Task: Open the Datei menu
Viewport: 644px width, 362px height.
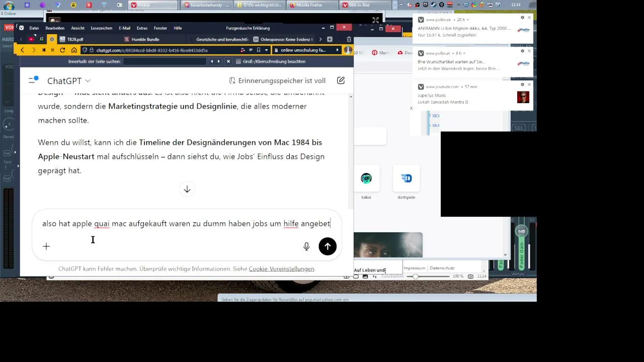Action: pyautogui.click(x=34, y=28)
